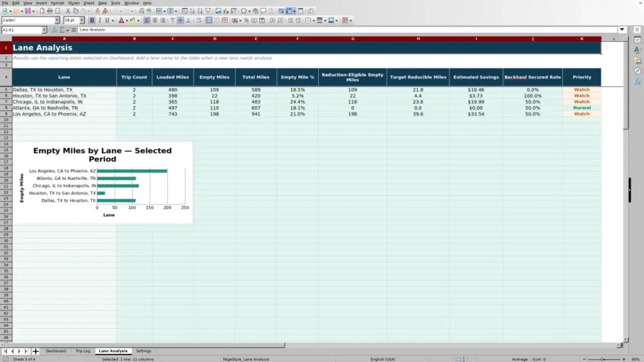Viewport: 644px width, 362px height.
Task: Toggle Bold formatting
Action: click(x=92, y=21)
